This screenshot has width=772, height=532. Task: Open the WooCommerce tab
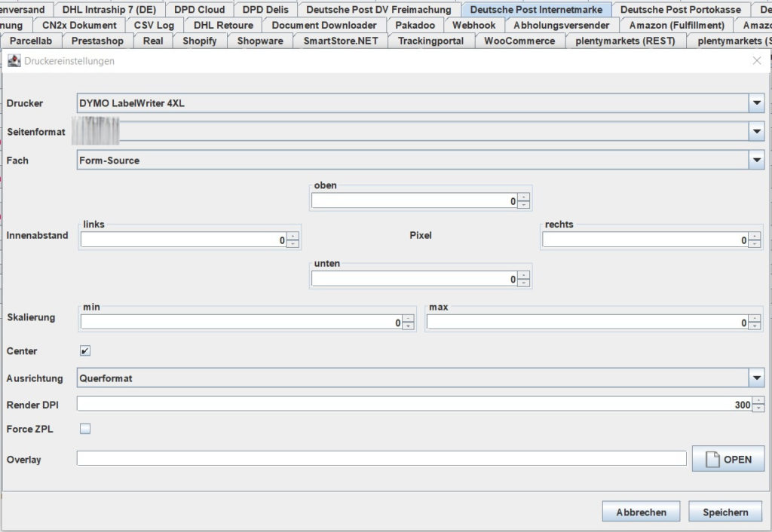coord(519,41)
